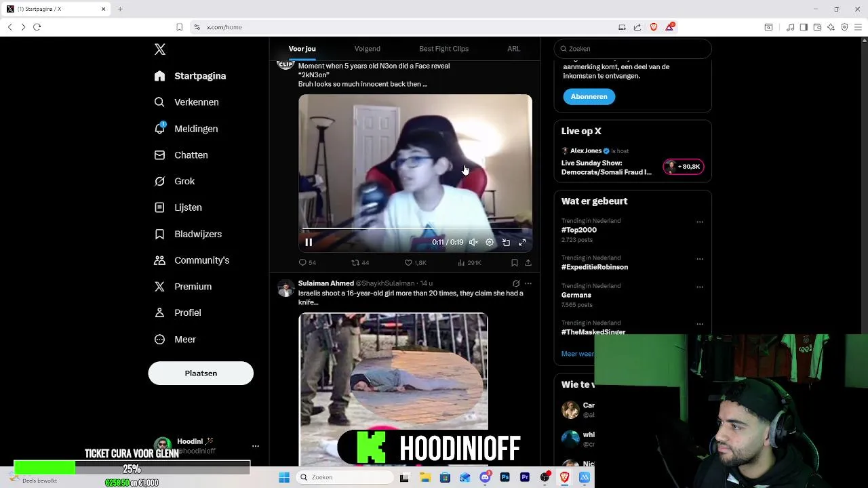
Task: Open Discord from the taskbar
Action: [485, 477]
